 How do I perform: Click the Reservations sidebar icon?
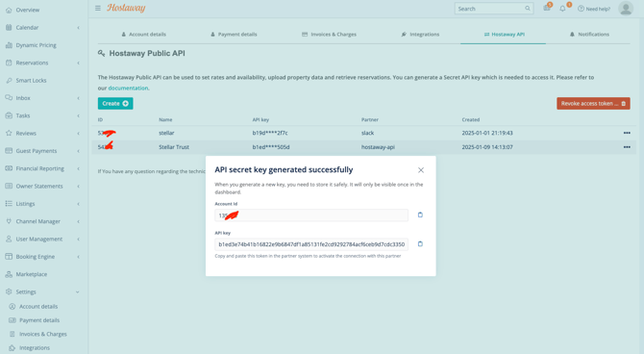9,63
